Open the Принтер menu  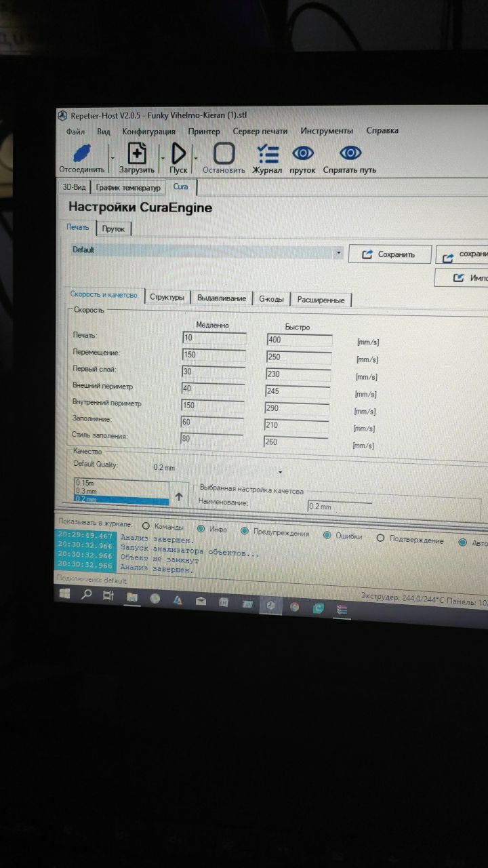pyautogui.click(x=204, y=131)
